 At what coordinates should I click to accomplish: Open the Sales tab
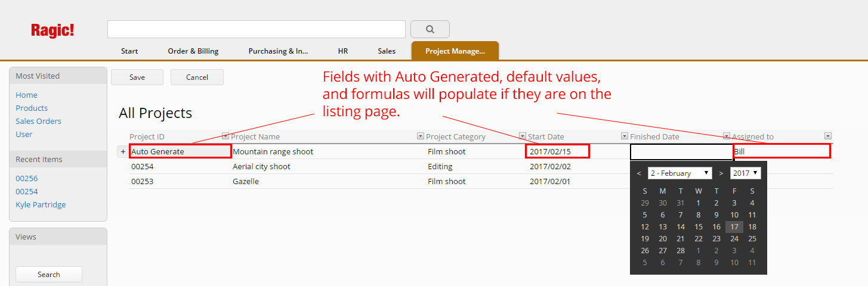[x=387, y=51]
